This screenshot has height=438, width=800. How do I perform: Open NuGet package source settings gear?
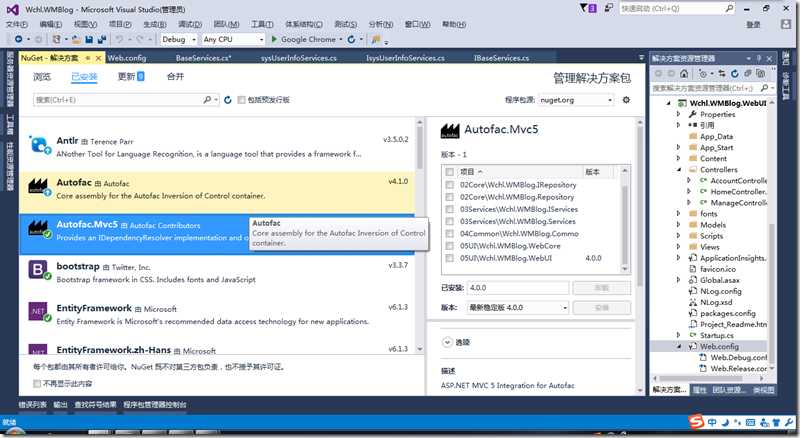click(x=626, y=100)
